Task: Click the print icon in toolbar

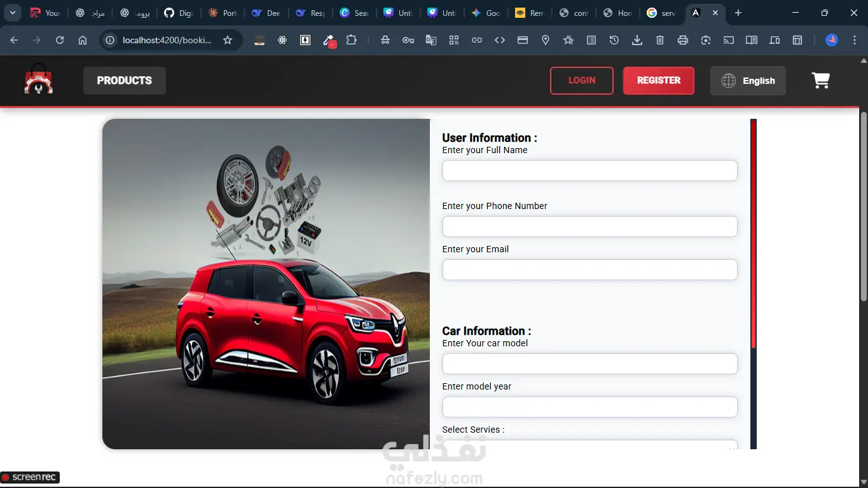Action: click(682, 40)
